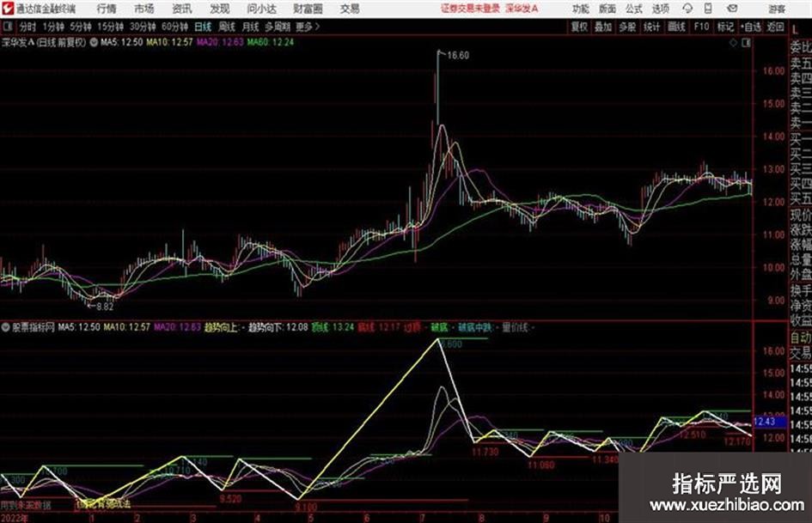Click the MA10: 12.57 label in main chart
This screenshot has height=523, width=812.
pos(170,42)
